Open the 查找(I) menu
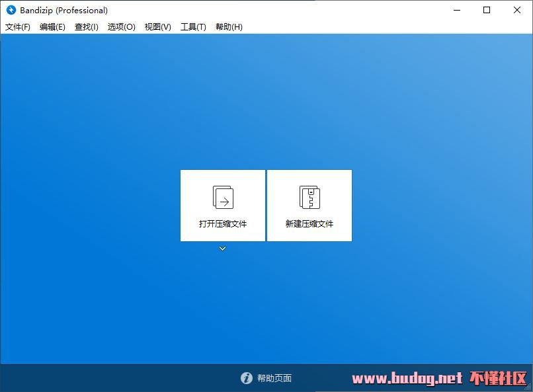533x392 pixels. point(87,27)
